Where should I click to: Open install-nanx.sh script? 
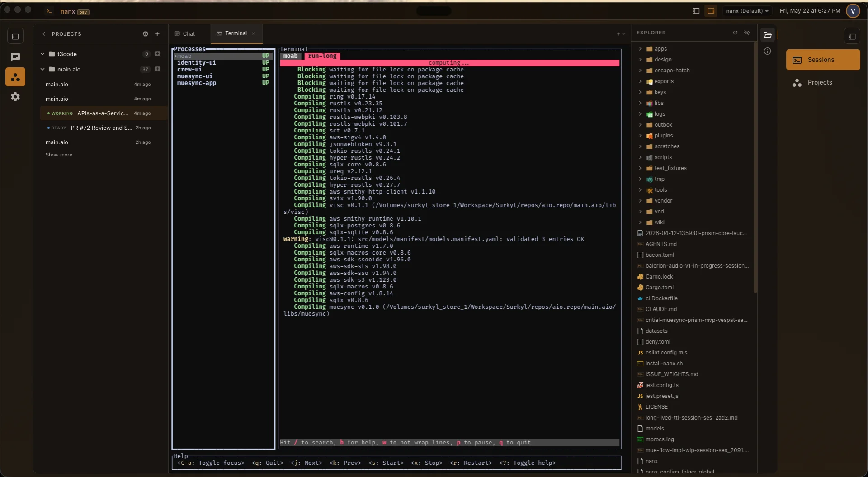coord(664,364)
